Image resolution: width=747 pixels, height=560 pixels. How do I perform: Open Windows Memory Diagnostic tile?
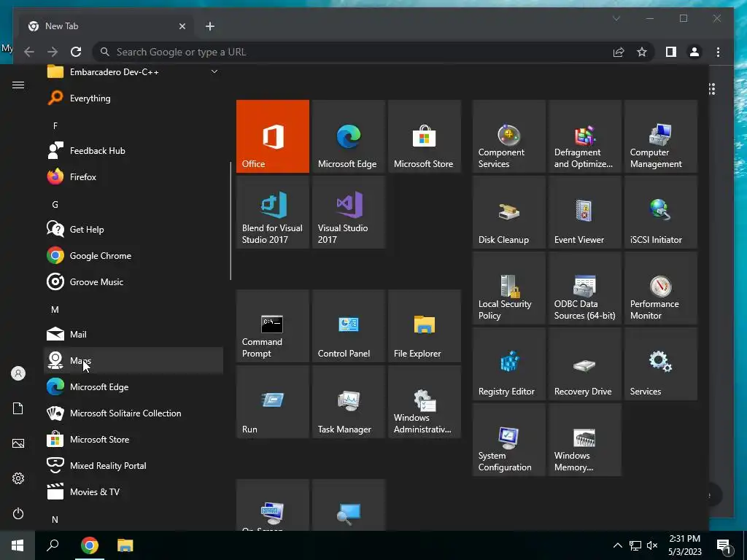(584, 440)
